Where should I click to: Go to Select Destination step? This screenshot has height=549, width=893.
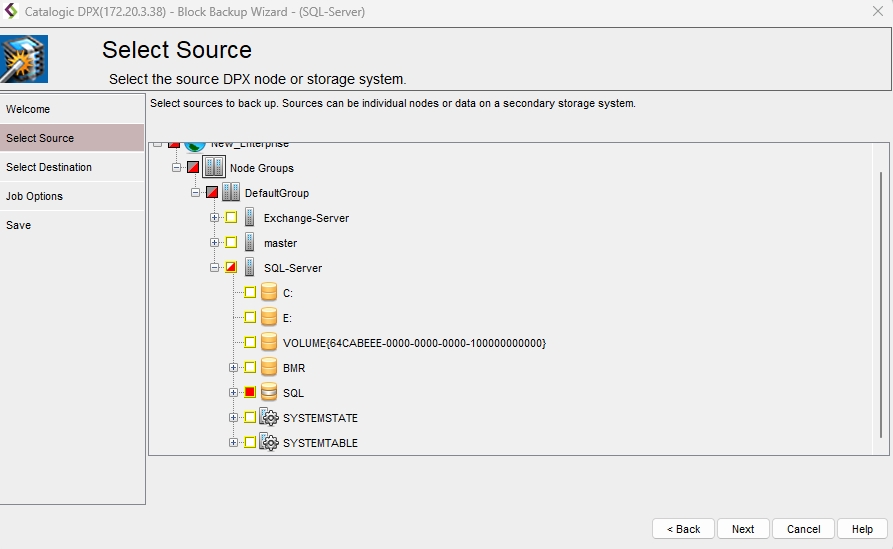(49, 167)
